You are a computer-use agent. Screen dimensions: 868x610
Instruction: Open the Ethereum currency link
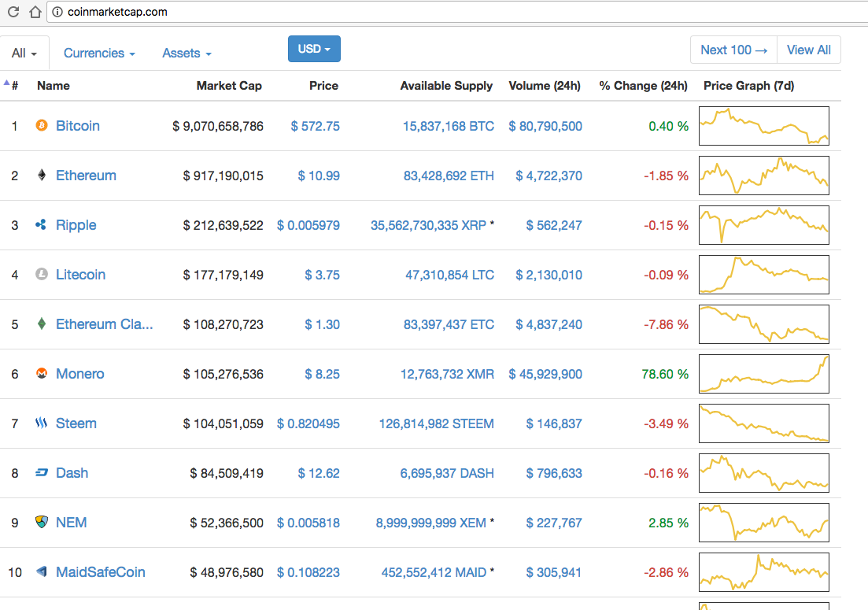click(x=86, y=176)
